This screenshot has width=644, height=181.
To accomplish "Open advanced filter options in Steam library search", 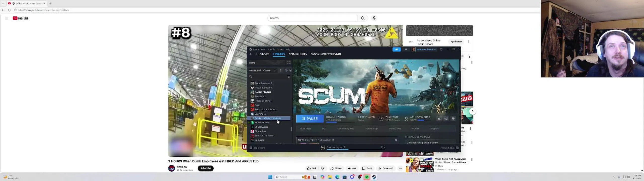I will pyautogui.click(x=289, y=77).
